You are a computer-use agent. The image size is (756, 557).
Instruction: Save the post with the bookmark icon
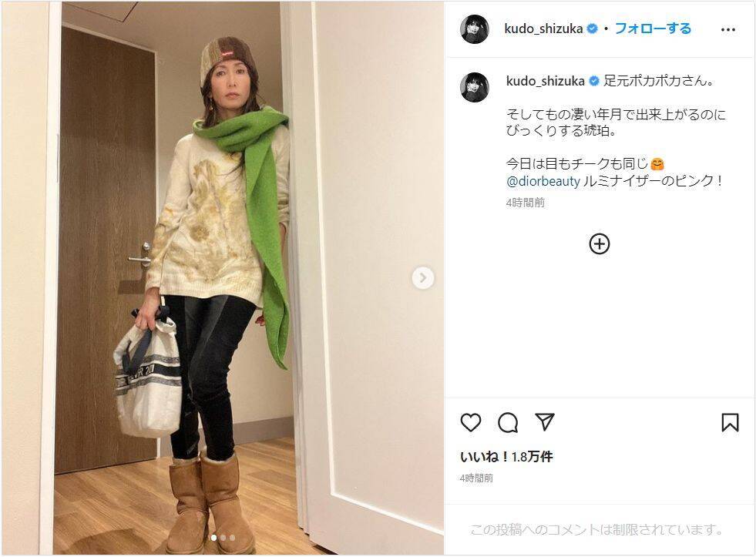point(730,423)
